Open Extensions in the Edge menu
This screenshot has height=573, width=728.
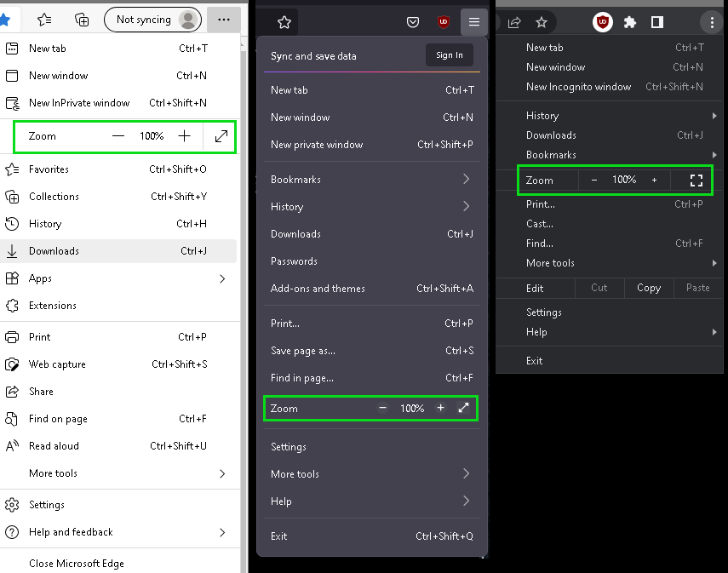[118, 306]
